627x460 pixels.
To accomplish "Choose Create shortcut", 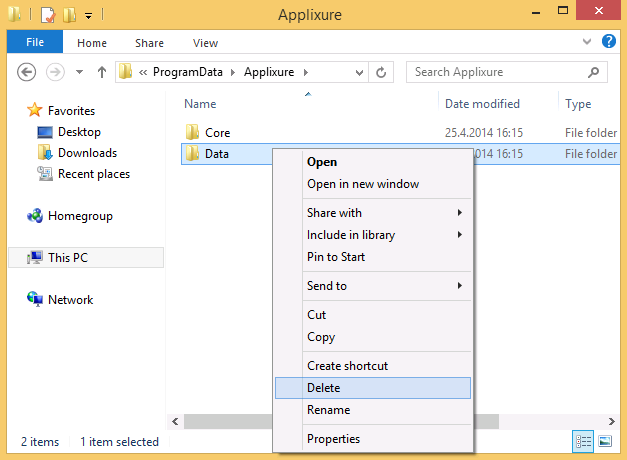I will click(373, 366).
